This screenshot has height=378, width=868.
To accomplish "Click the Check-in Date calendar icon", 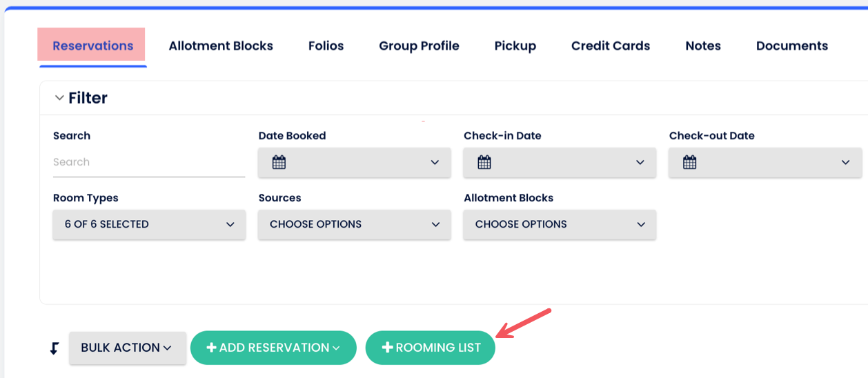I will [x=484, y=163].
